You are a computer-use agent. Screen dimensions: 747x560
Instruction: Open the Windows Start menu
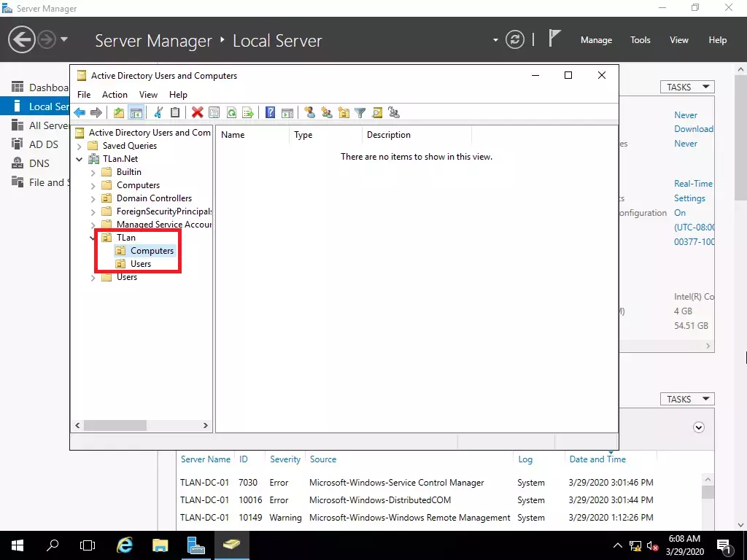click(x=18, y=545)
